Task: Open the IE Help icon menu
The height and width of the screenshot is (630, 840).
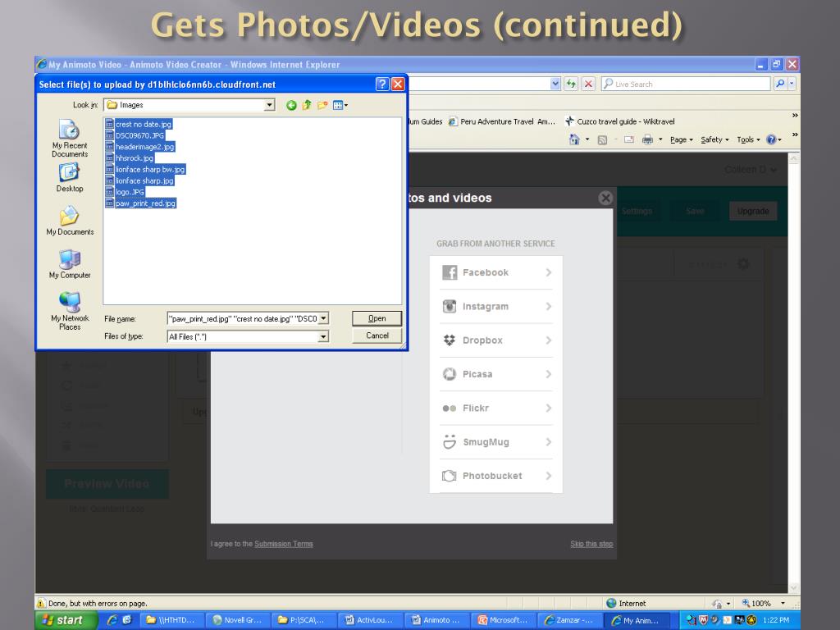Action: pos(774,139)
